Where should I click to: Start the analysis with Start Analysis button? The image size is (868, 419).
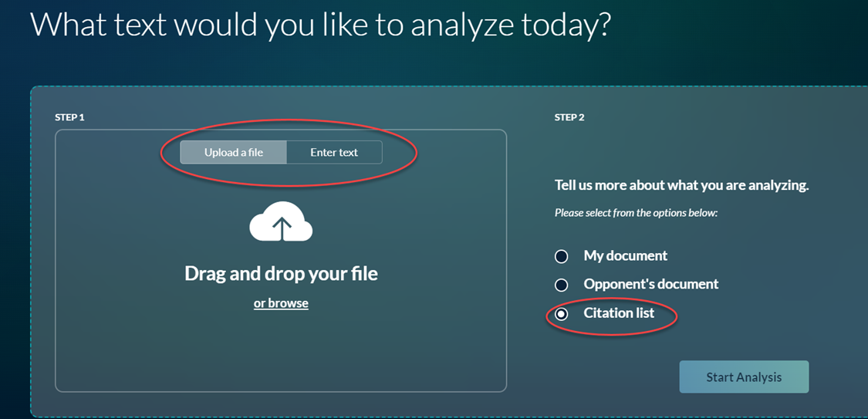744,377
